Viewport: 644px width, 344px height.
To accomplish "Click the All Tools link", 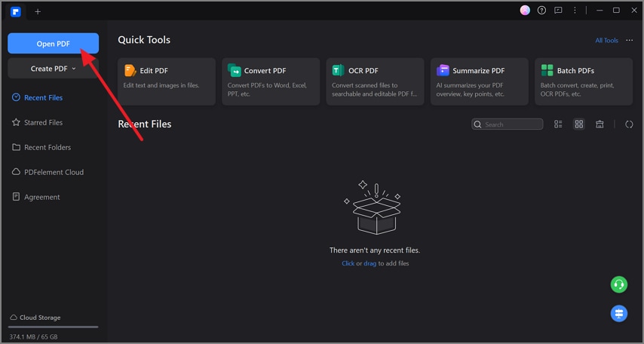I will [606, 41].
